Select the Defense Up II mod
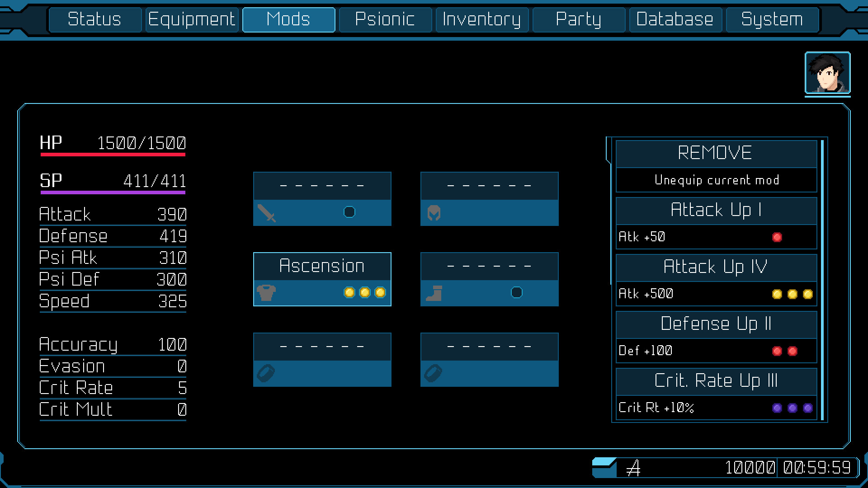Image resolution: width=868 pixels, height=488 pixels. click(716, 324)
